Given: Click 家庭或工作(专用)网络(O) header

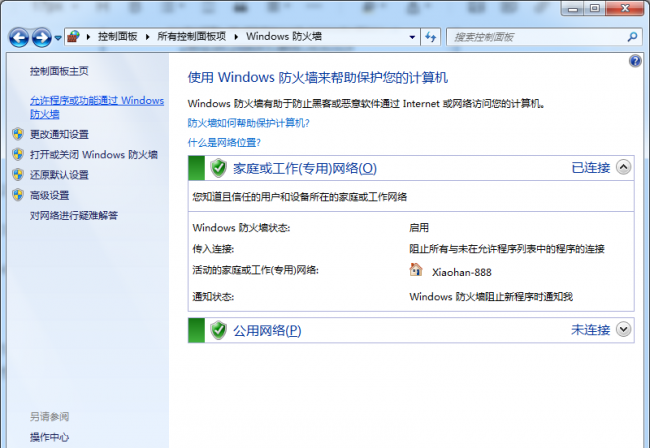Looking at the screenshot, I should point(305,168).
